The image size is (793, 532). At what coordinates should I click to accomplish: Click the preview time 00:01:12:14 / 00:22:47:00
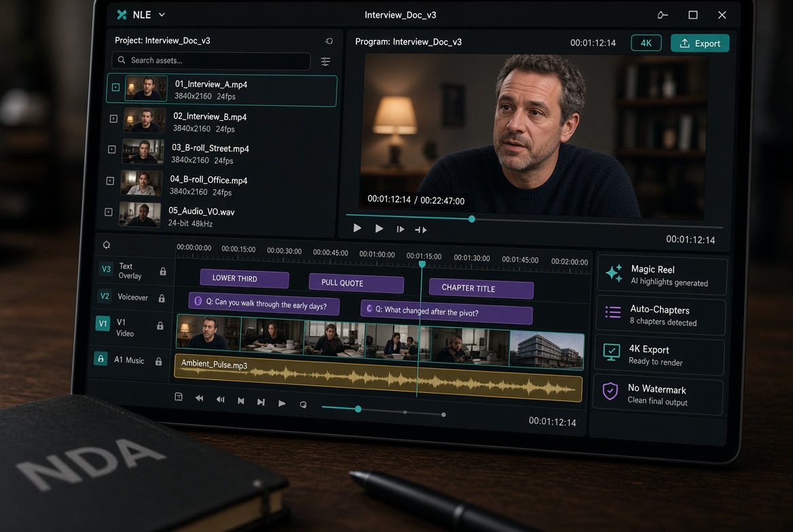(416, 199)
